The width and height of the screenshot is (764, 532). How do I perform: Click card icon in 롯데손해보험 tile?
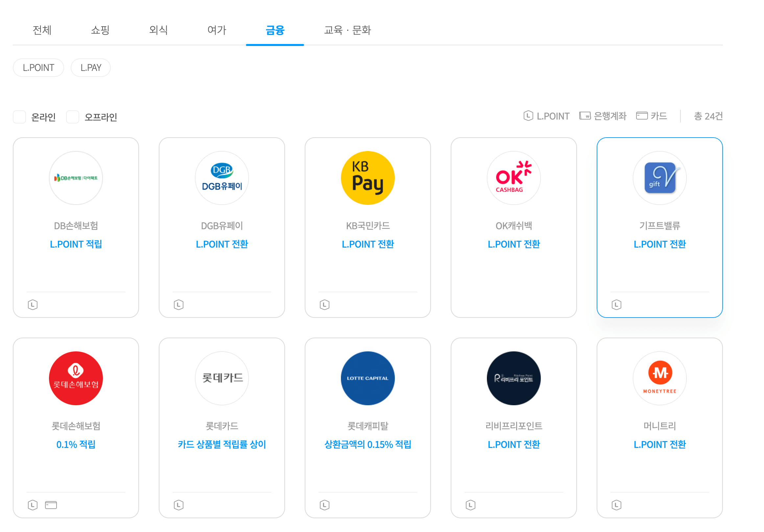click(x=51, y=505)
